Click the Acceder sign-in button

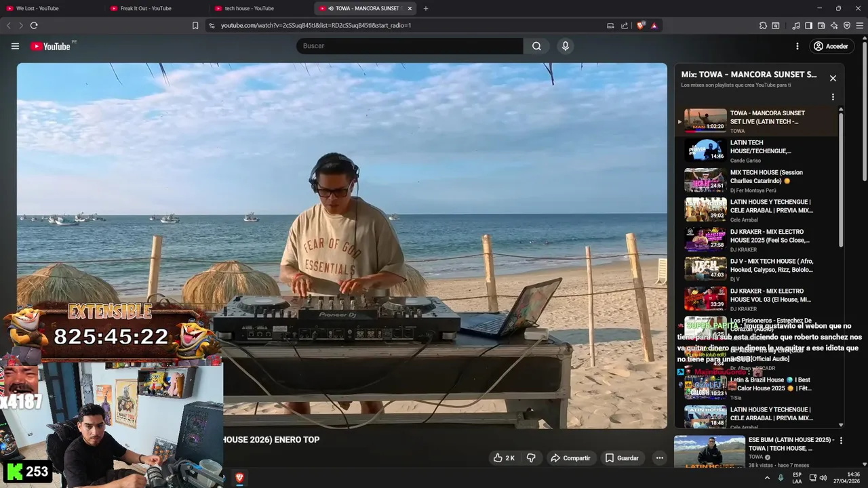coord(831,46)
